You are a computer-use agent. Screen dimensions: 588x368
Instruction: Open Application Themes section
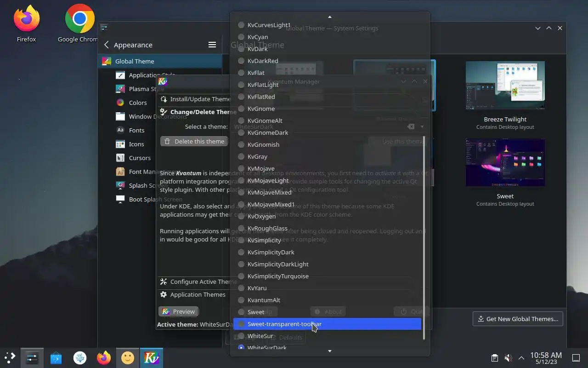pyautogui.click(x=192, y=294)
